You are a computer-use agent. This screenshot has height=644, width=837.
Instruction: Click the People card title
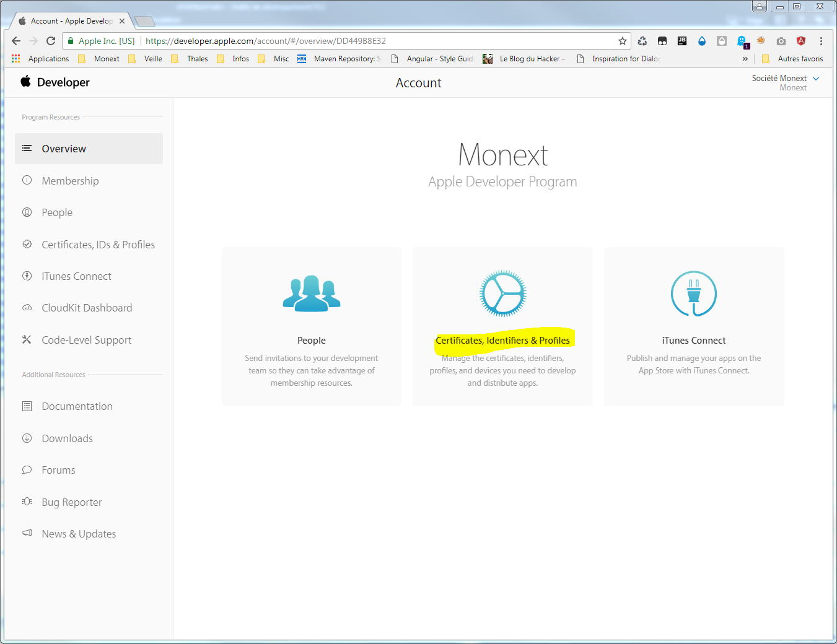pos(312,341)
